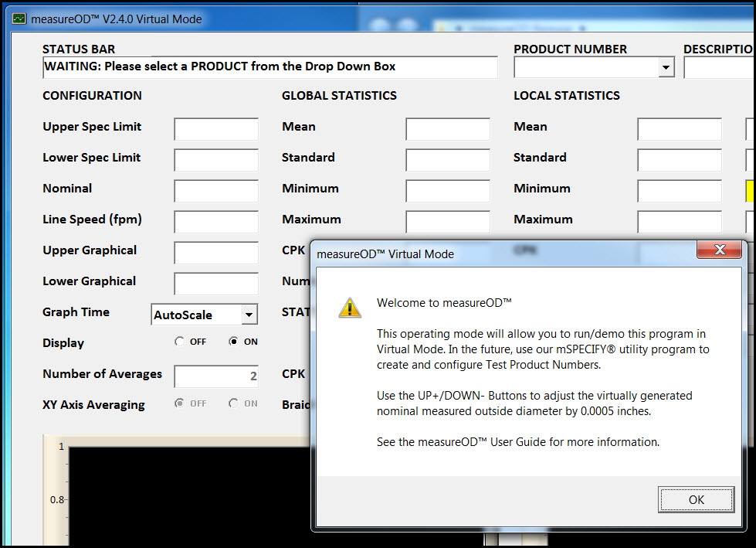Select Display ON radio button
The image size is (756, 548).
click(233, 342)
